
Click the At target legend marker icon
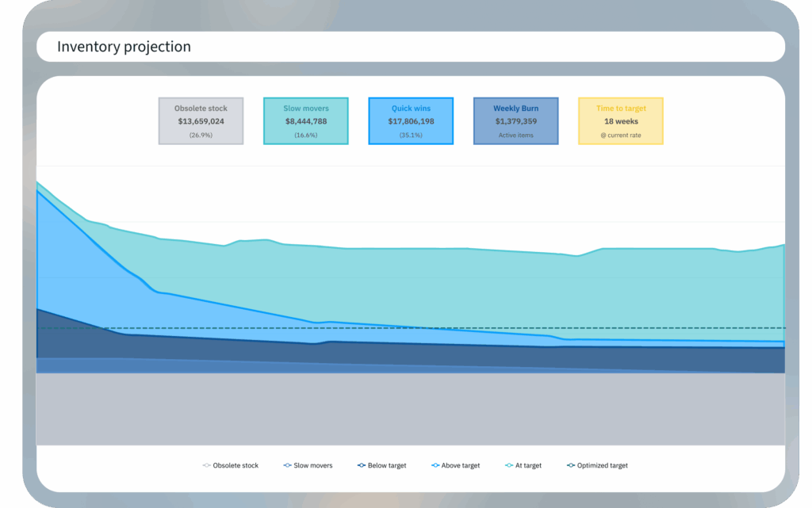coord(508,465)
